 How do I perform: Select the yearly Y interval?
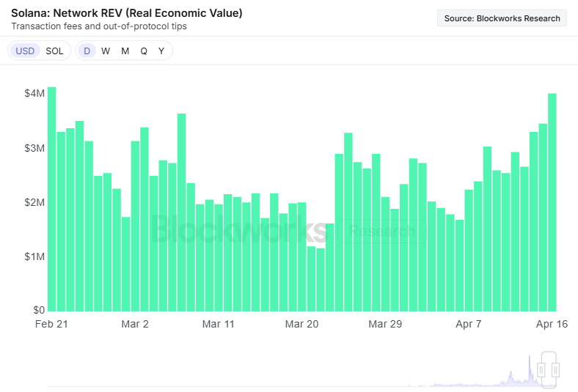click(161, 51)
